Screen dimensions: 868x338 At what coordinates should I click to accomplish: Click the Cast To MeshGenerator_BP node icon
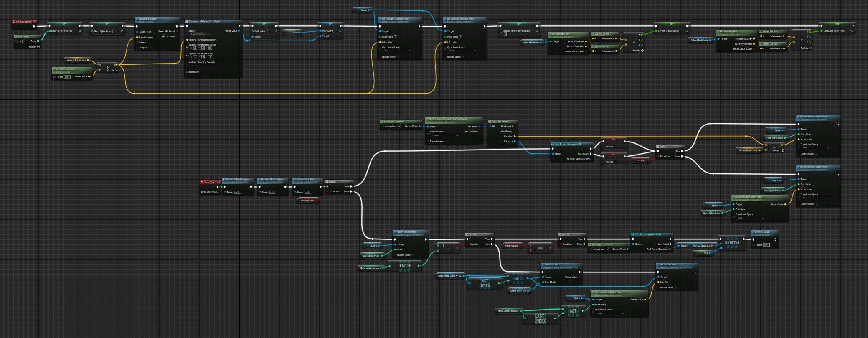553,144
